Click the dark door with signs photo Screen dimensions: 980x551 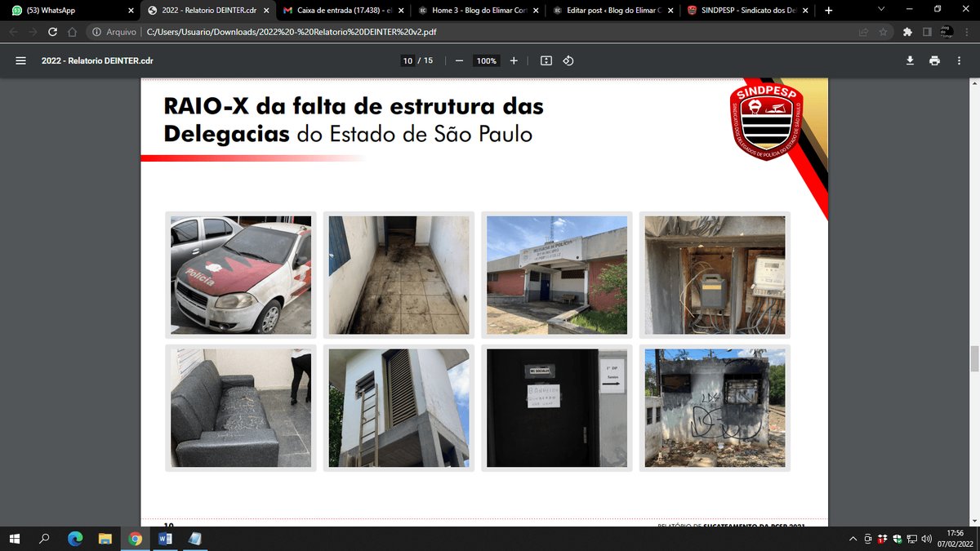tap(557, 408)
